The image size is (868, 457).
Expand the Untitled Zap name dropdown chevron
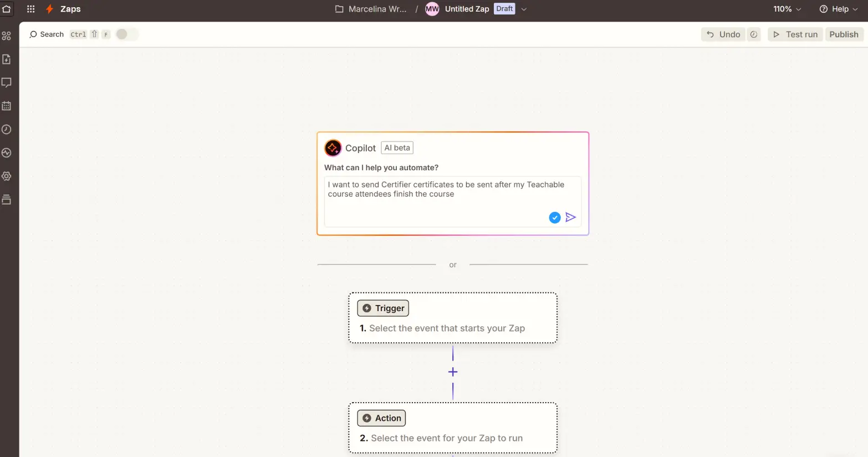click(524, 9)
